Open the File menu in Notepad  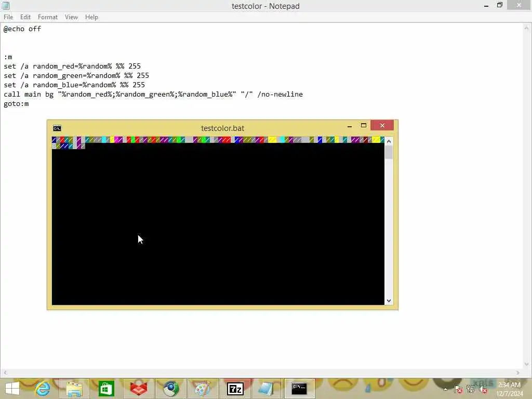8,17
